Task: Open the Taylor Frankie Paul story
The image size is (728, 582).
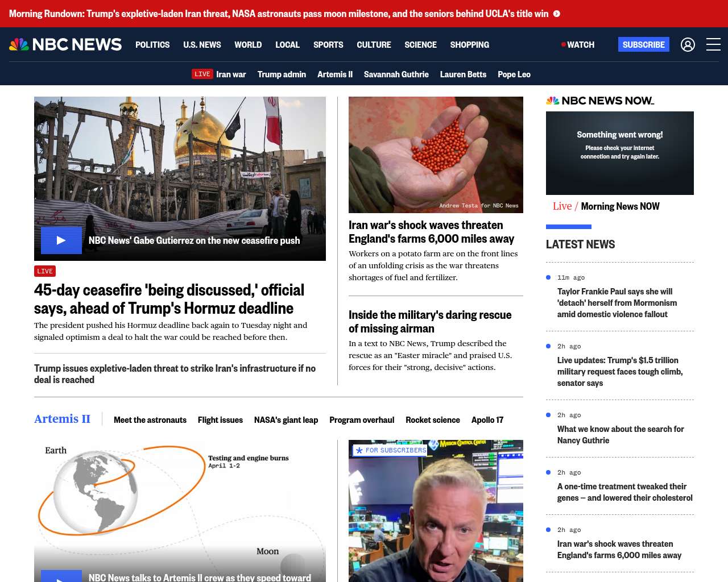Action: pos(617,303)
